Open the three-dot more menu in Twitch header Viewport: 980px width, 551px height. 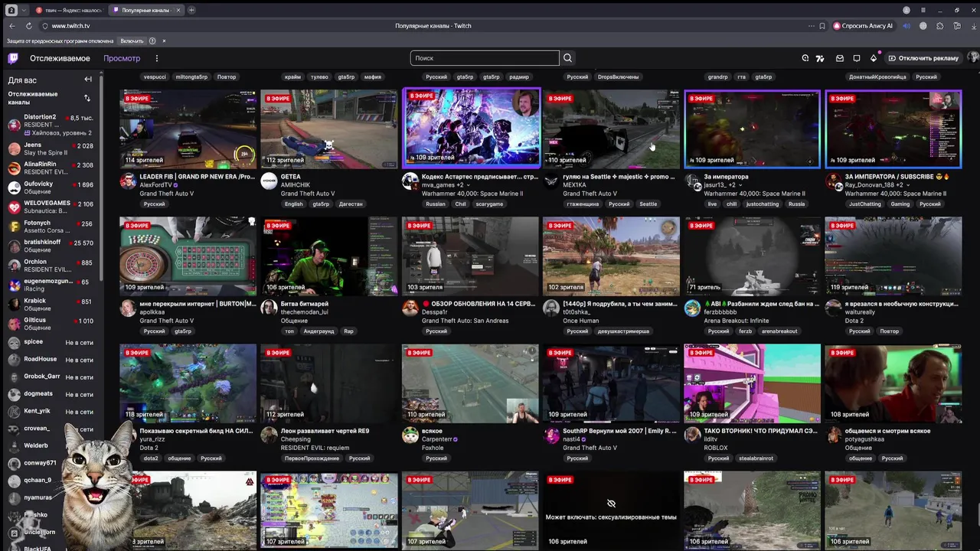pos(157,58)
